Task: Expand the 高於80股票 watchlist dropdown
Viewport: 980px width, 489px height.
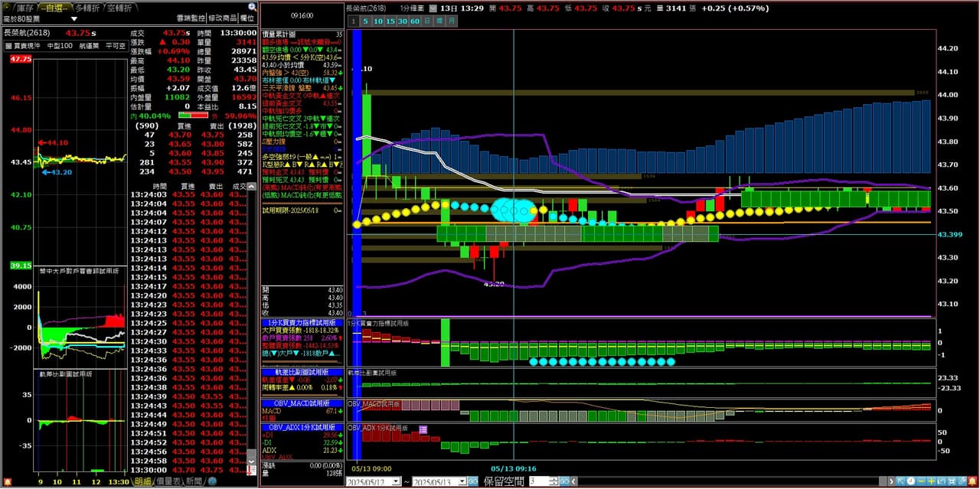Action: point(74,18)
